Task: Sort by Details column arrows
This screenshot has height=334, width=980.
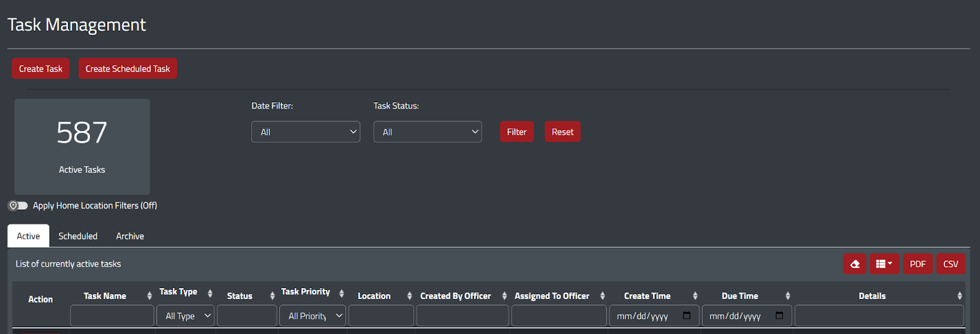Action: click(x=960, y=296)
